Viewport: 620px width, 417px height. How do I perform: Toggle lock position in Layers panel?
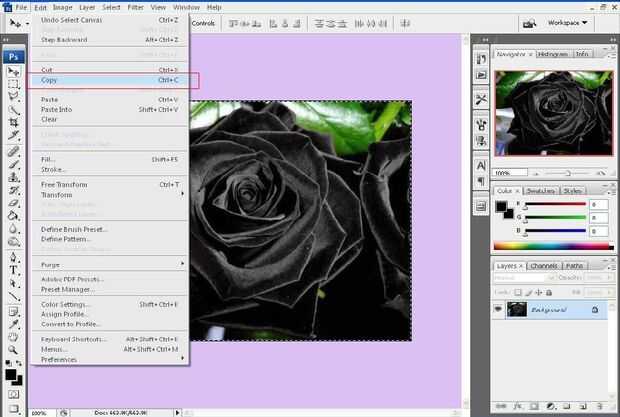click(539, 292)
